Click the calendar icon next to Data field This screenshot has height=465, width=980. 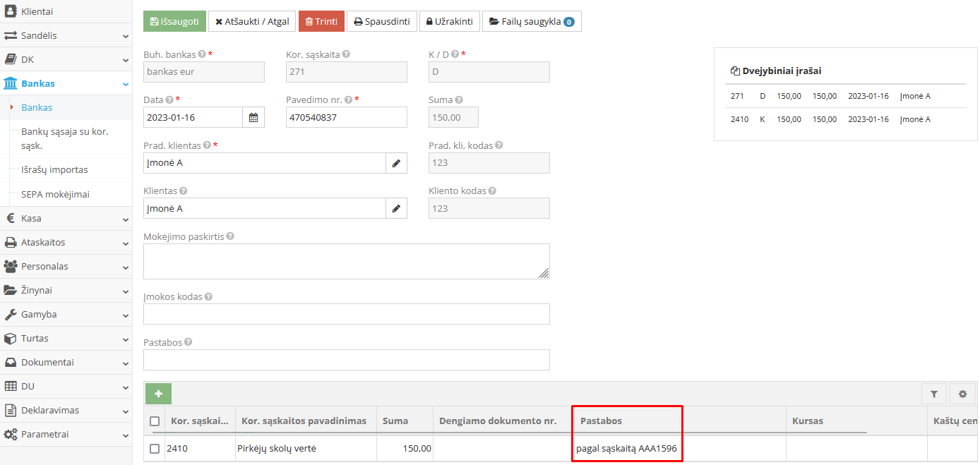253,118
